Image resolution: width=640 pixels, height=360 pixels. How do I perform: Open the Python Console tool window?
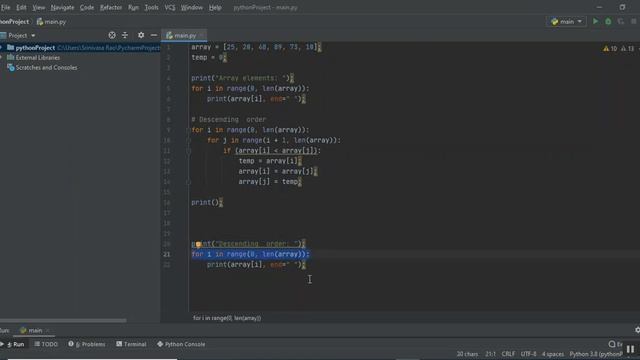pyautogui.click(x=181, y=344)
